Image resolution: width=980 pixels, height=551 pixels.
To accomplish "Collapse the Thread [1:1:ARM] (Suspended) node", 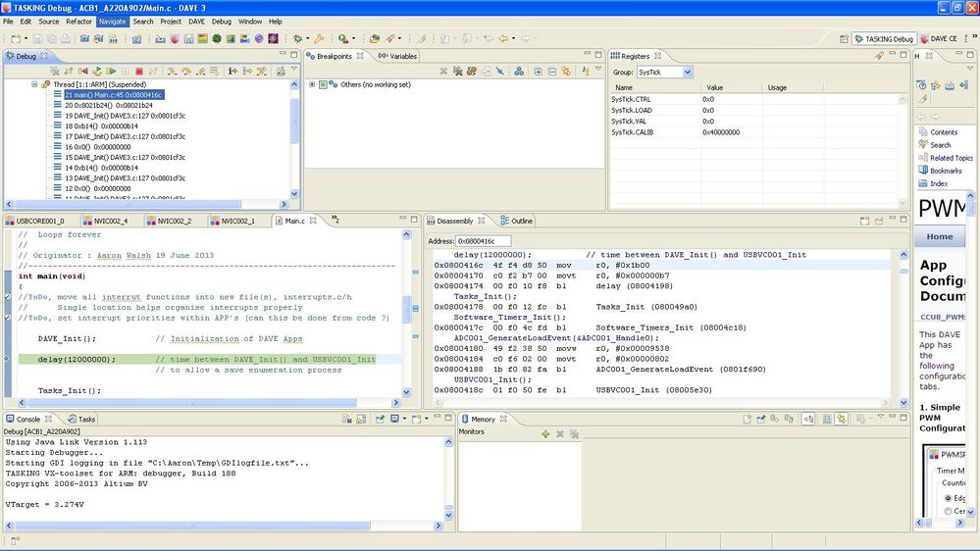I will pos(34,84).
